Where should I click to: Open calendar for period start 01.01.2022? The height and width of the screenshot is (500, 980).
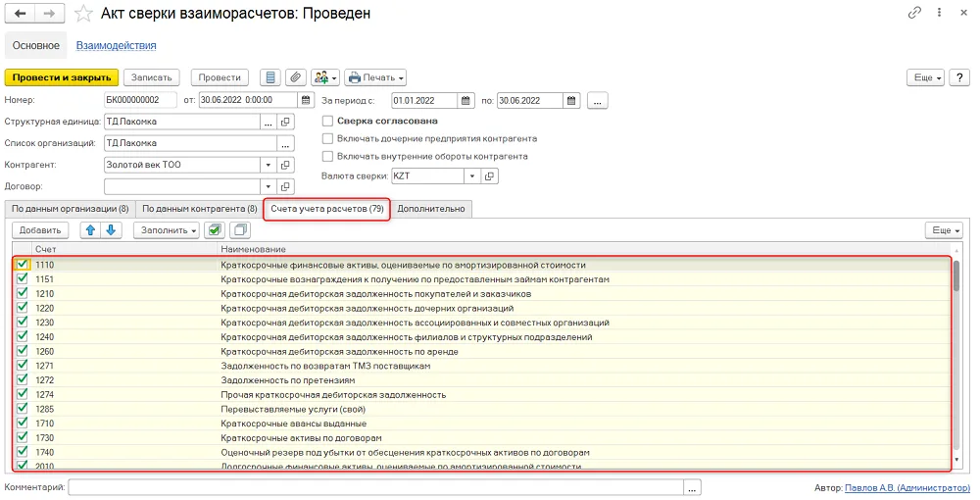465,100
